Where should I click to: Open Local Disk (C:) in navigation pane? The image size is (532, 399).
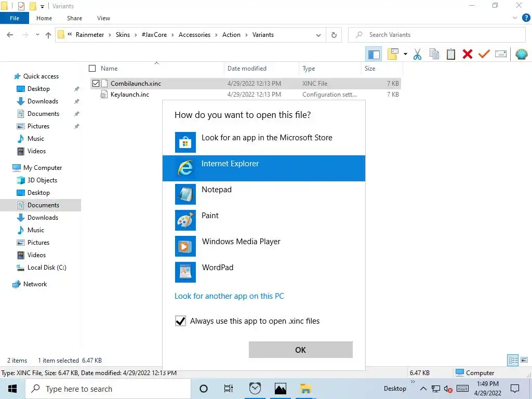point(47,268)
